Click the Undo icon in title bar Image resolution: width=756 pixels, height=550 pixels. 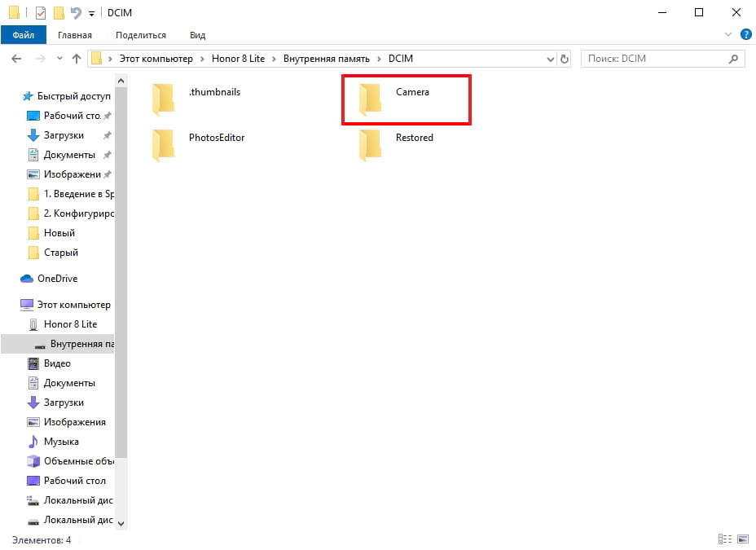76,13
